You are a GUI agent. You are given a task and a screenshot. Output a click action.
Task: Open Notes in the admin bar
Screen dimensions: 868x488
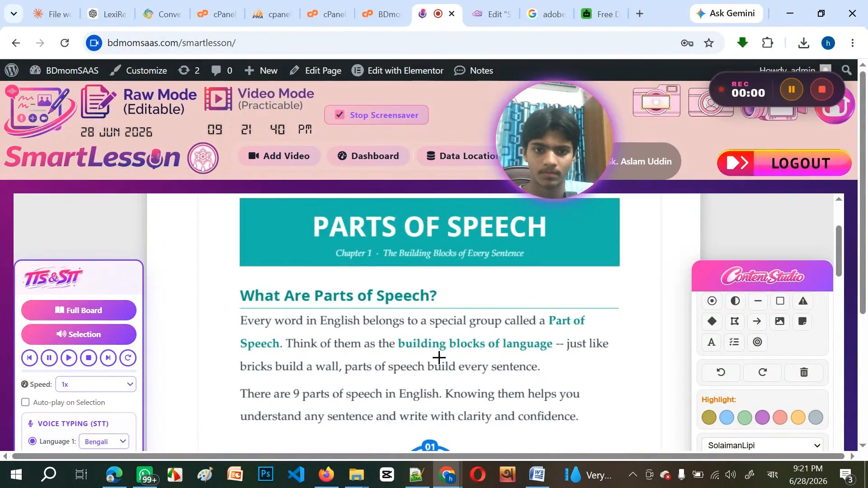(474, 70)
